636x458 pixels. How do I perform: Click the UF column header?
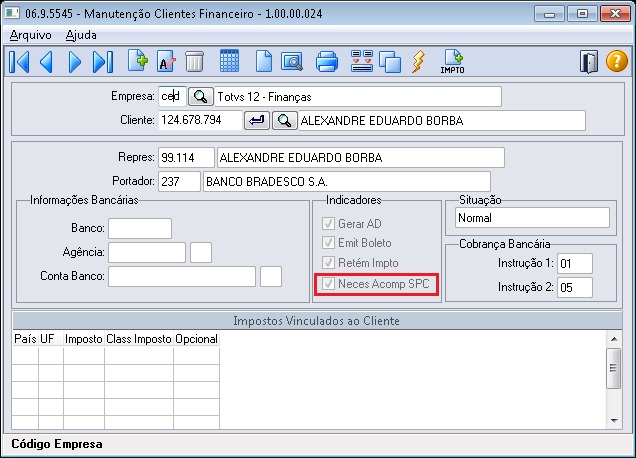pyautogui.click(x=51, y=339)
